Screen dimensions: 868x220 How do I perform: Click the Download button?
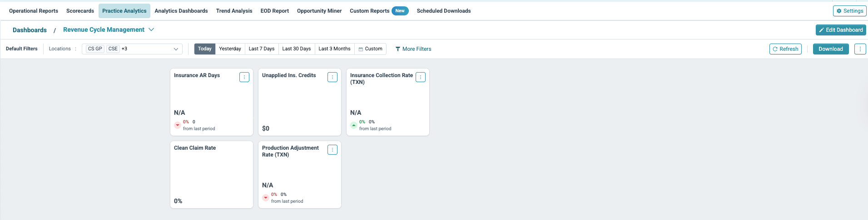pos(831,49)
